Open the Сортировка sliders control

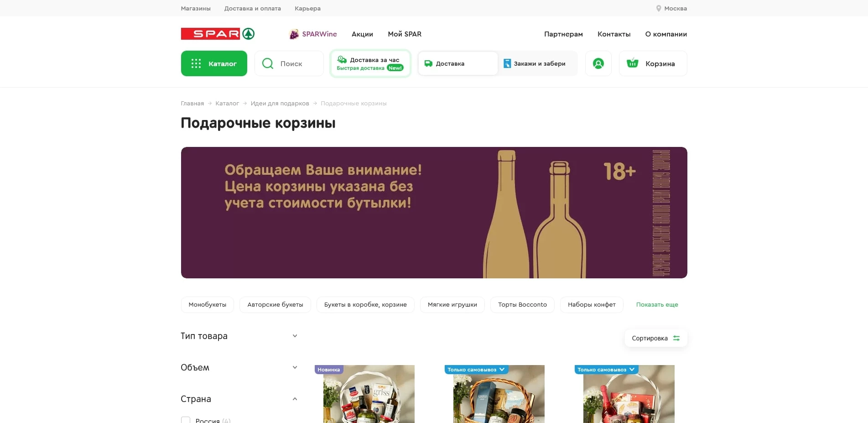pos(676,338)
